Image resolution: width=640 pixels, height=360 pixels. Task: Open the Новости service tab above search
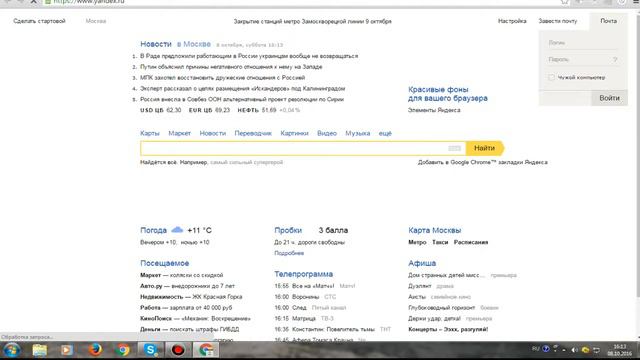coord(213,133)
